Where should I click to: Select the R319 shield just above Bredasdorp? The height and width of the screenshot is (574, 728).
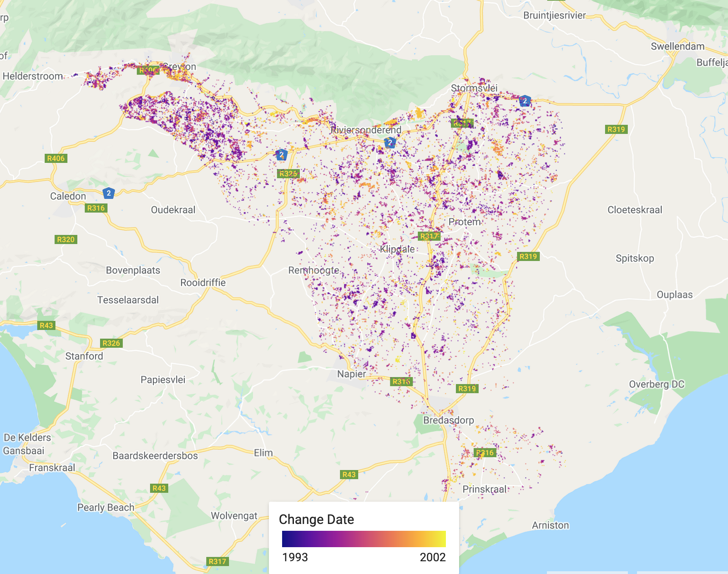(x=467, y=388)
